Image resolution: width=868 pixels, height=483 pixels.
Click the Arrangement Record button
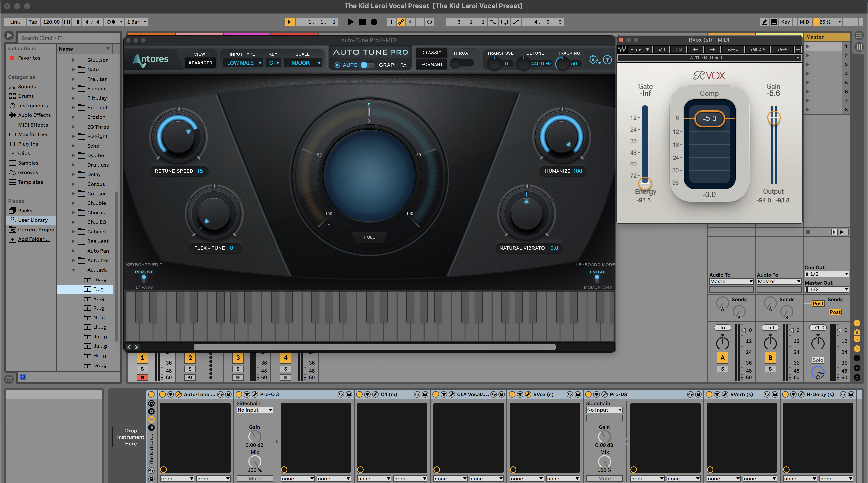(x=374, y=22)
